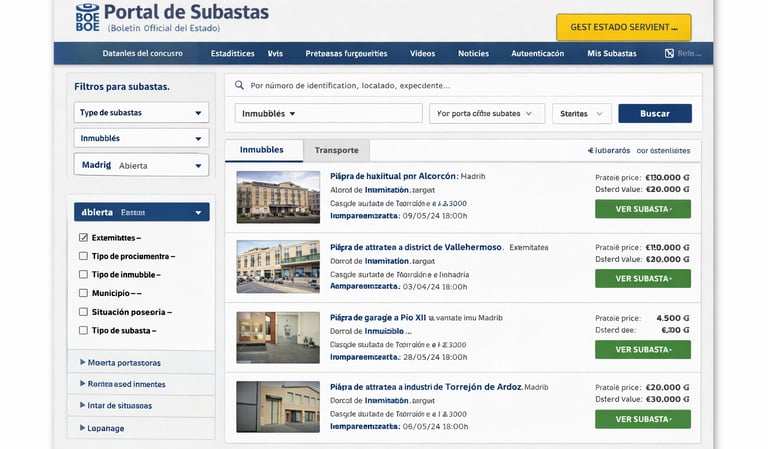
Task: Open Noticies in navigation bar
Action: 474,53
